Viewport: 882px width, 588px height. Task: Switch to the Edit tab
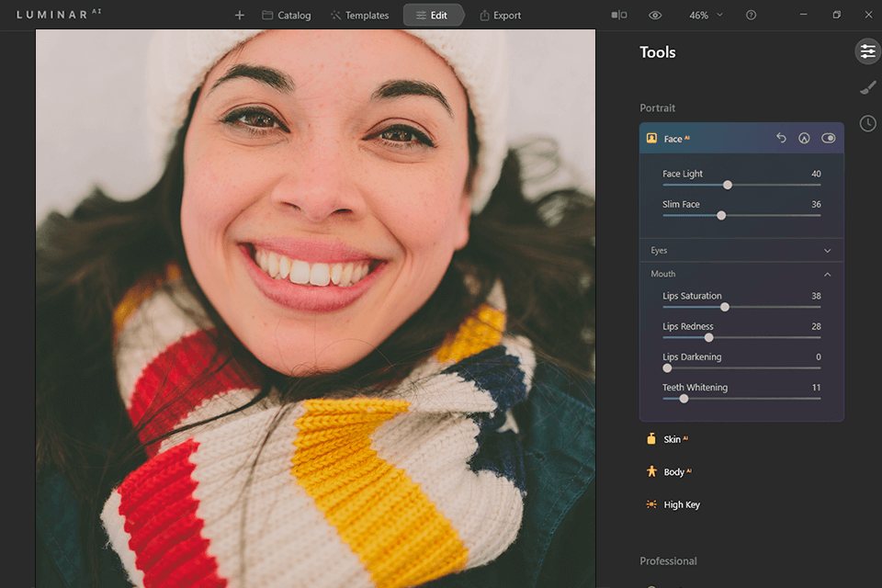coord(433,16)
